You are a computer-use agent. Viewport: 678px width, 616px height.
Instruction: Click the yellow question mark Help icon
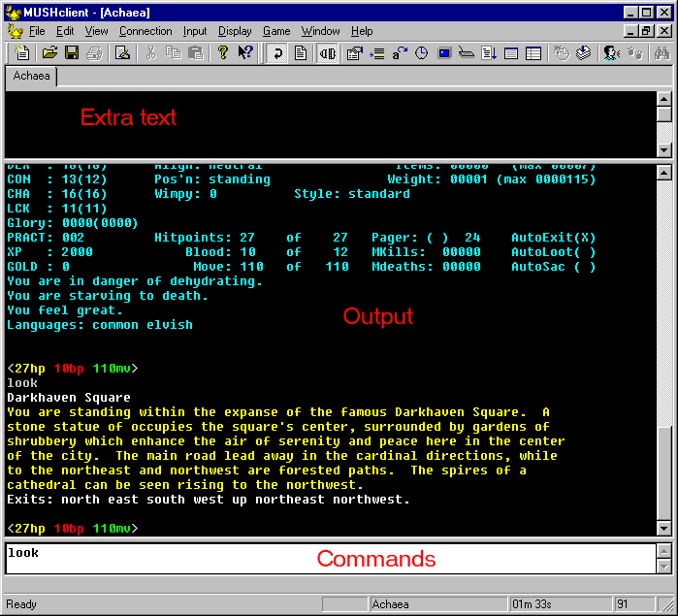pyautogui.click(x=223, y=53)
